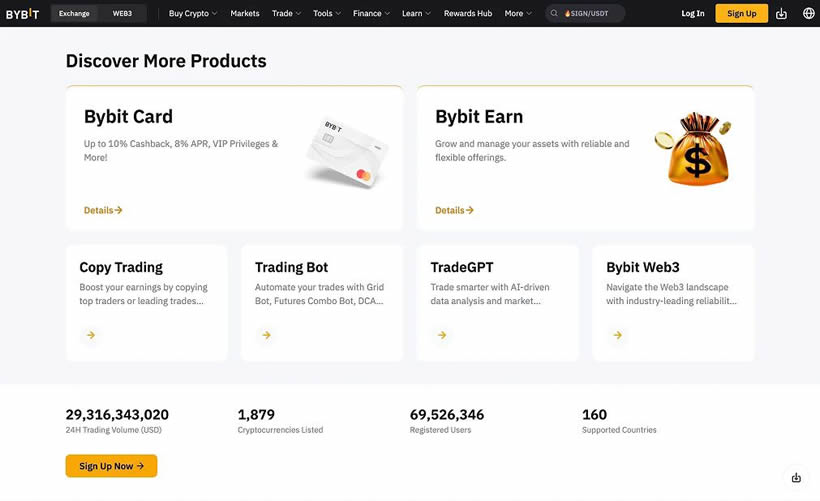Open the language globe icon
This screenshot has height=501, width=820.
click(x=808, y=14)
